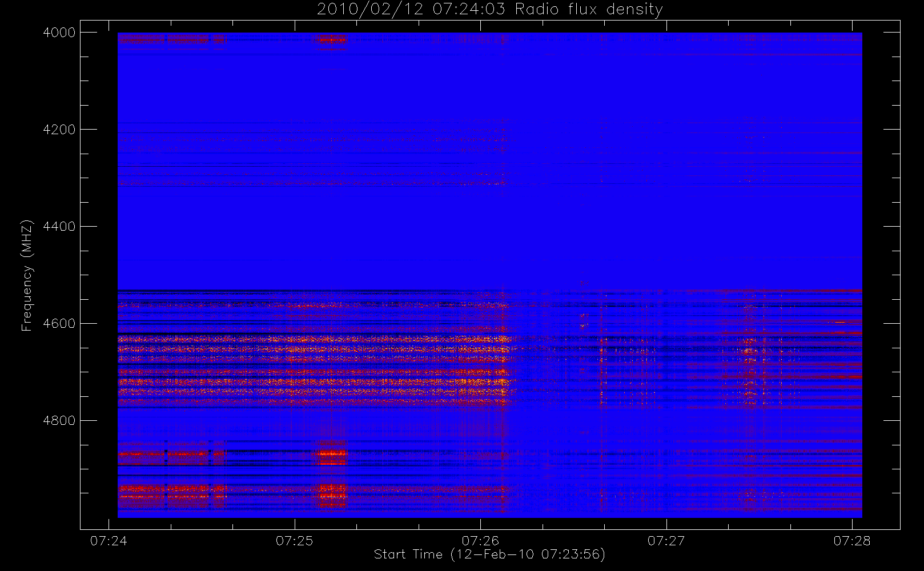Select the 4400 frequency axis label

click(59, 227)
